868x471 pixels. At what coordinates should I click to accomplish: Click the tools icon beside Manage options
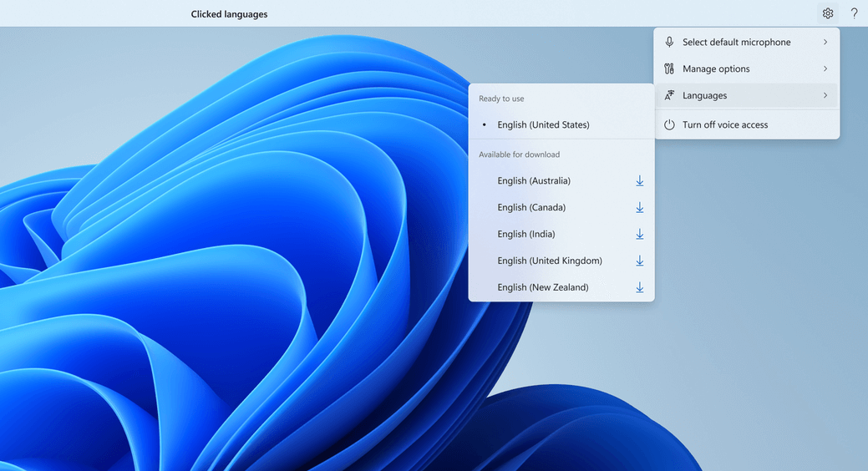coord(669,68)
